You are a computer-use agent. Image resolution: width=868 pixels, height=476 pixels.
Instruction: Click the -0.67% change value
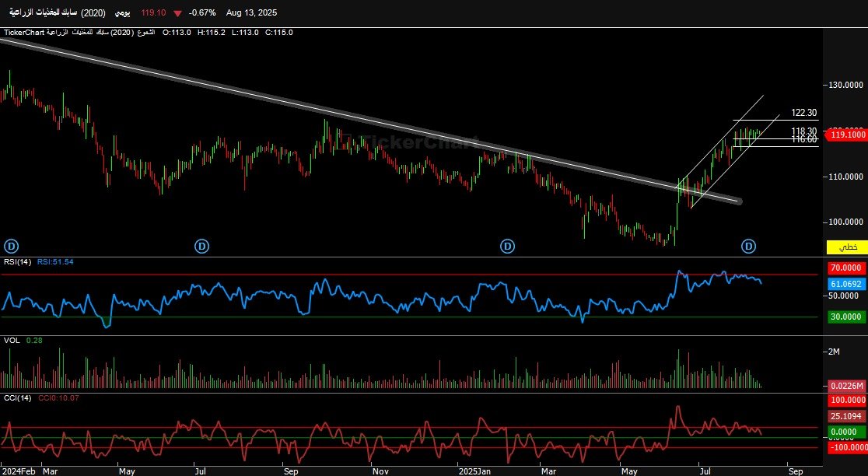click(x=202, y=12)
